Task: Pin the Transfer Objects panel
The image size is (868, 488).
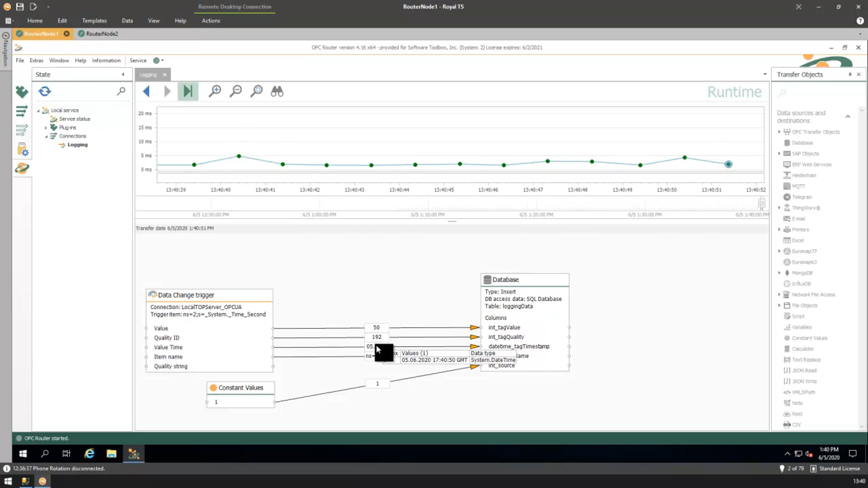Action: (850, 74)
